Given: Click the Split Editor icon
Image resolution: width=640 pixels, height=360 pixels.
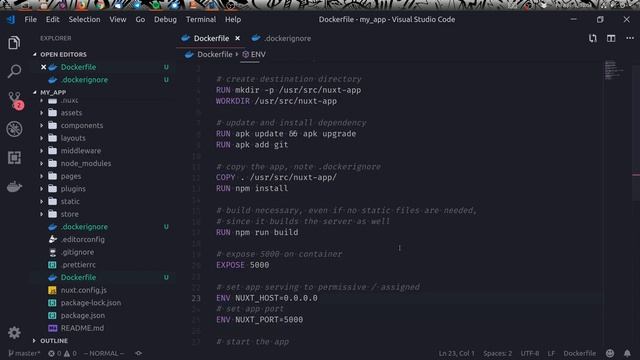Looking at the screenshot, I should tap(611, 38).
